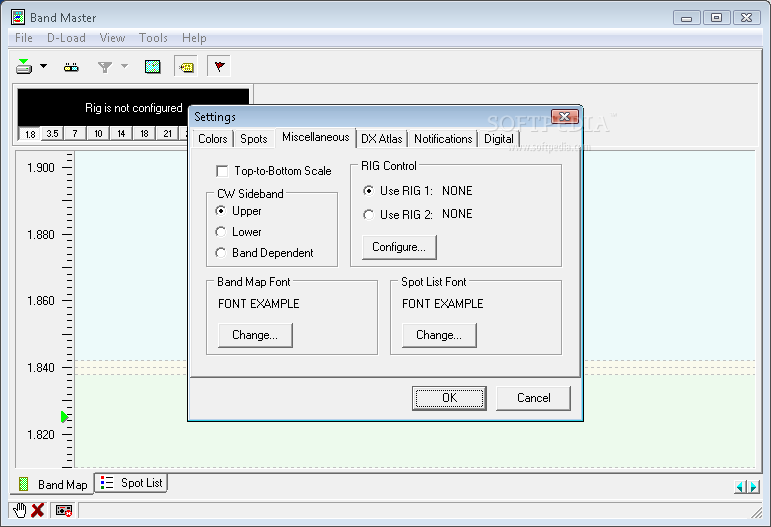
Task: Click the 1.820 frequency scale label
Action: [x=41, y=435]
